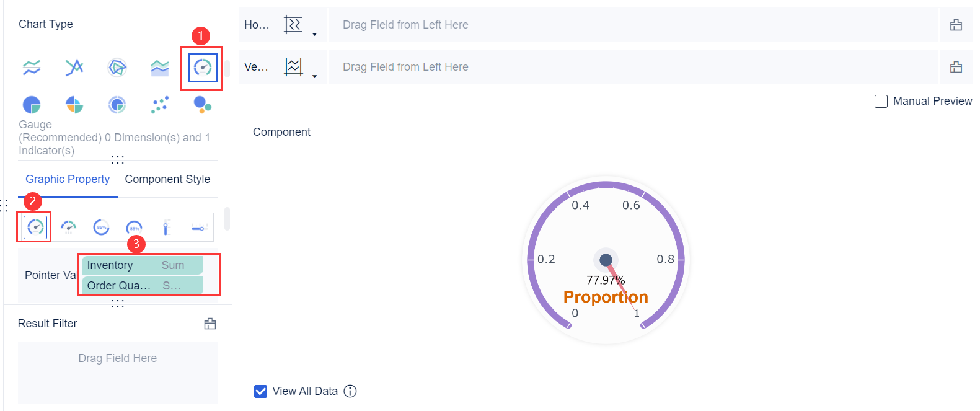Pick the thermometer gauge style icon

pyautogui.click(x=166, y=226)
